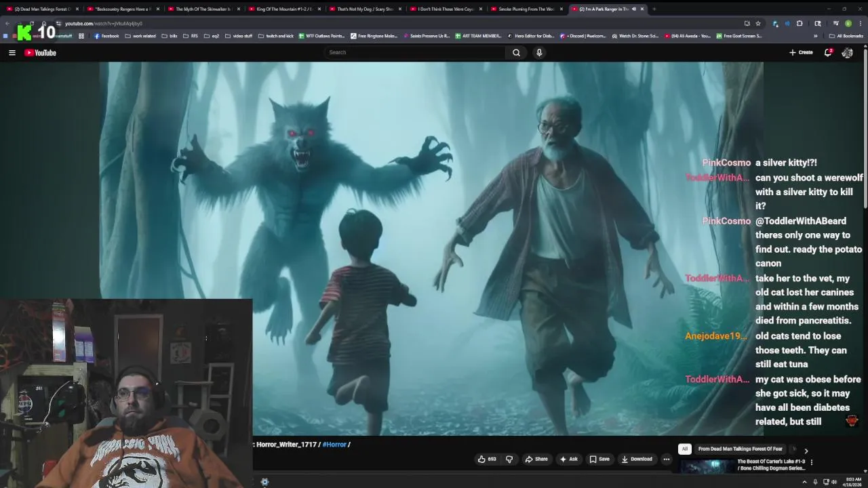Open the install/cast icon in address bar
This screenshot has width=868, height=488.
pyautogui.click(x=747, y=23)
